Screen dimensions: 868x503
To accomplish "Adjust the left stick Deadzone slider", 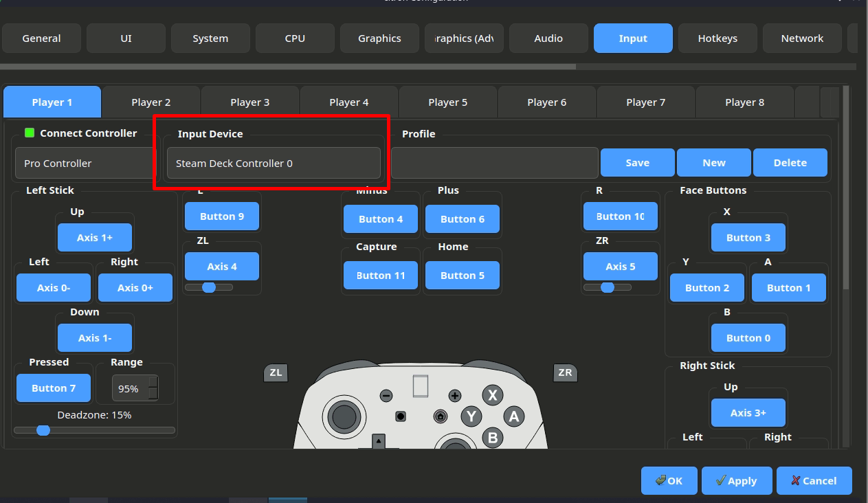I will (43, 430).
